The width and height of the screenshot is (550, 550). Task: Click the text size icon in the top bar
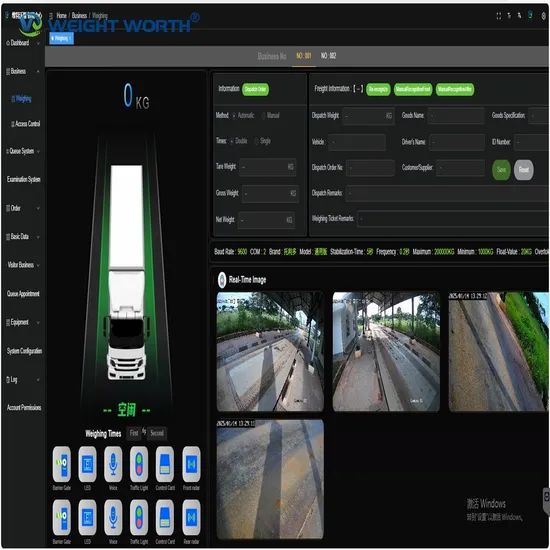509,16
